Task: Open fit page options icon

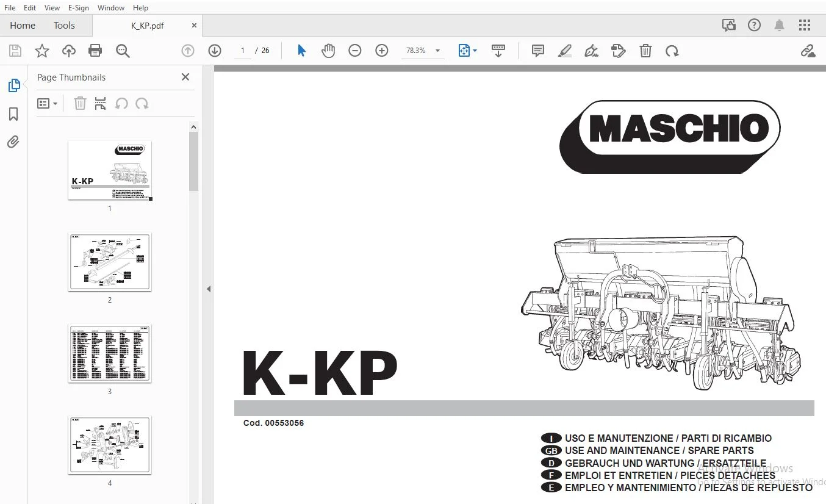Action: tap(467, 51)
